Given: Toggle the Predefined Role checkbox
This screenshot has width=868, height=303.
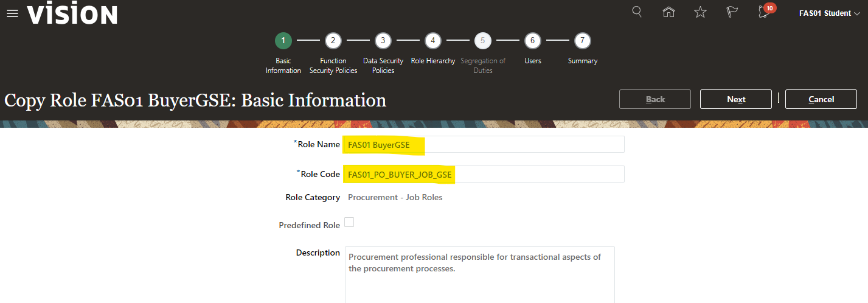Looking at the screenshot, I should tap(349, 223).
